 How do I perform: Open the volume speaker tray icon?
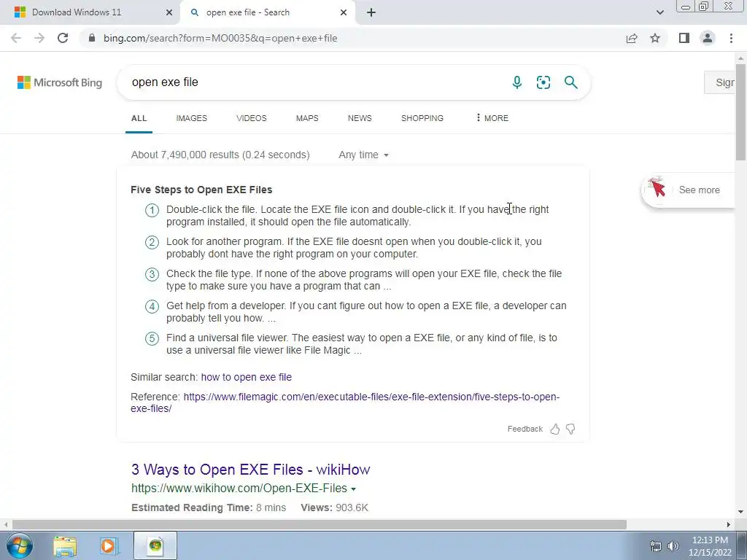pos(673,546)
